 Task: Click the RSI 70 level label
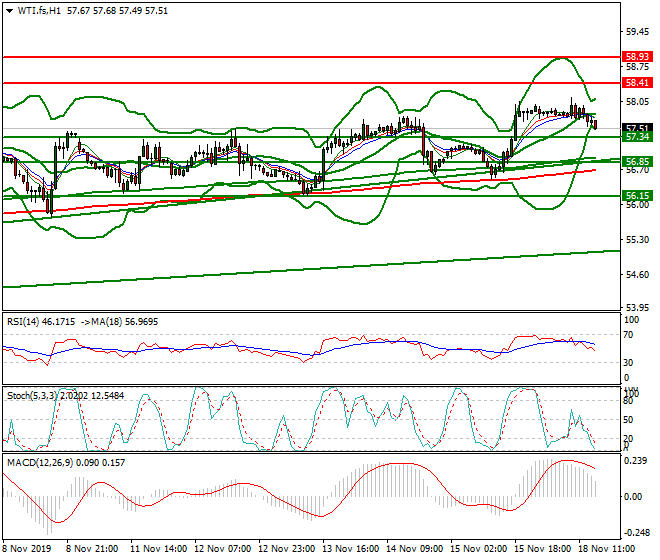628,335
